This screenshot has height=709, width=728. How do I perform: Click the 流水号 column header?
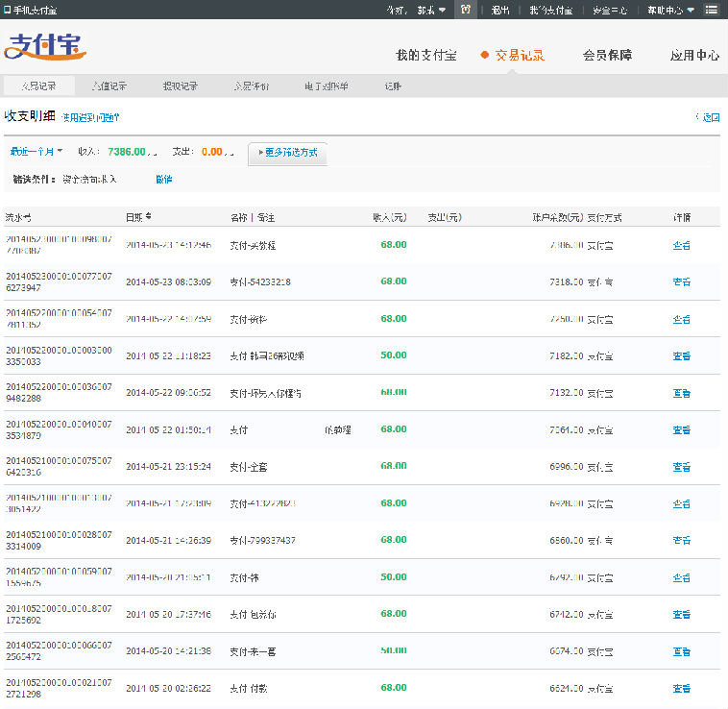coord(18,217)
